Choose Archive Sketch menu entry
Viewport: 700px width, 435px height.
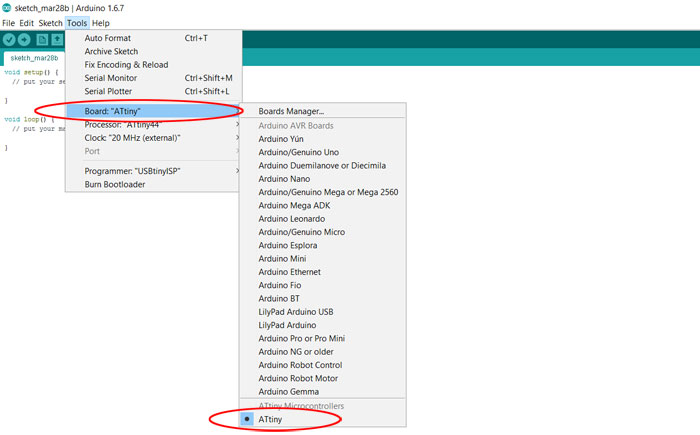[x=154, y=51]
